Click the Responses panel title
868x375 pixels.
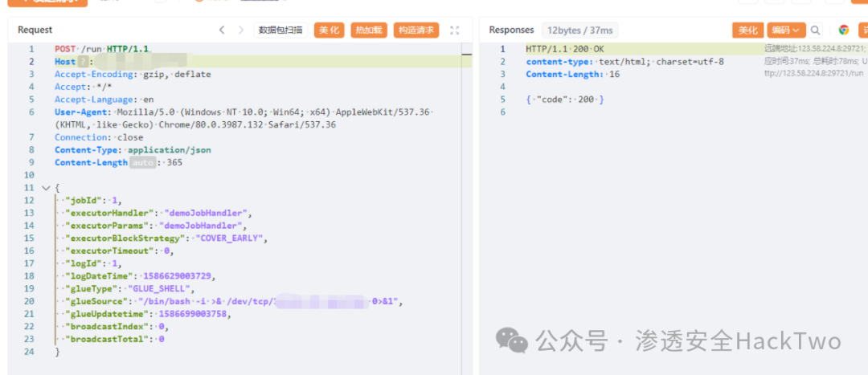[x=511, y=30]
